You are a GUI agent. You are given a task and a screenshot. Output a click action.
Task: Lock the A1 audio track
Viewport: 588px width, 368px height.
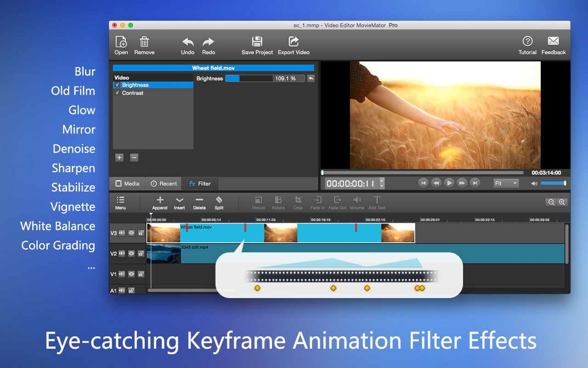tap(132, 290)
